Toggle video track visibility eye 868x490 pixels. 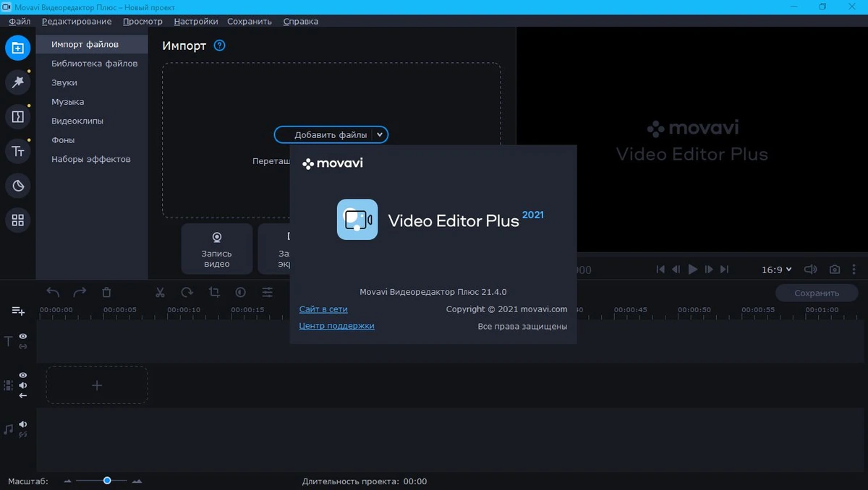click(x=23, y=375)
